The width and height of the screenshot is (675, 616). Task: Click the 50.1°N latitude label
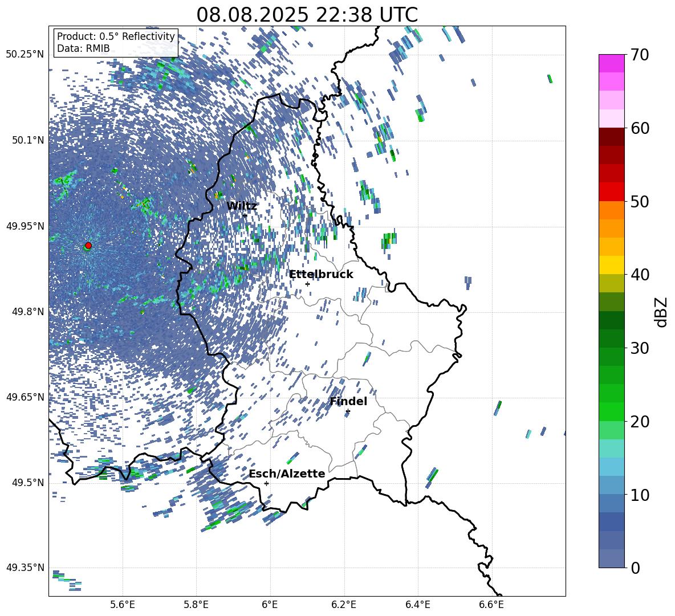tap(27, 140)
